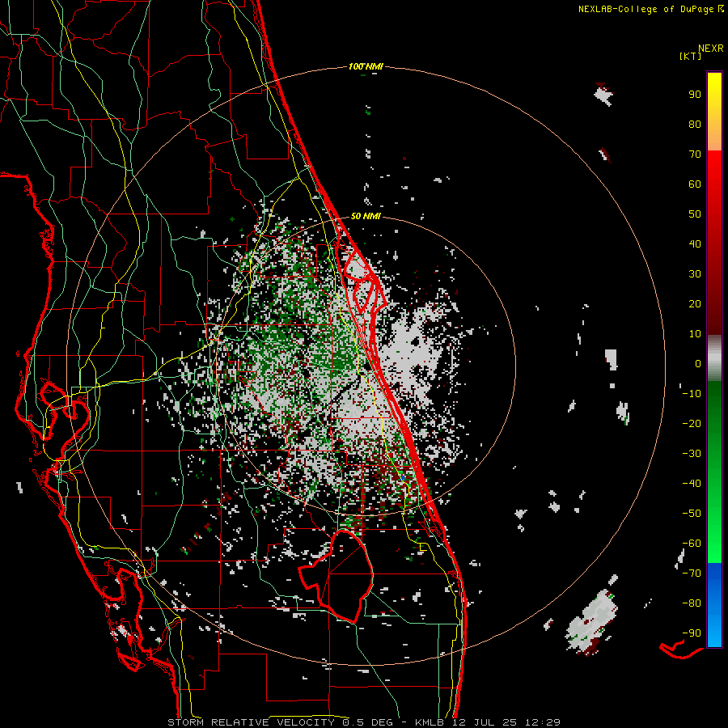This screenshot has width=728, height=728.
Task: Click the -70 value on the velocity scale
Action: point(692,574)
